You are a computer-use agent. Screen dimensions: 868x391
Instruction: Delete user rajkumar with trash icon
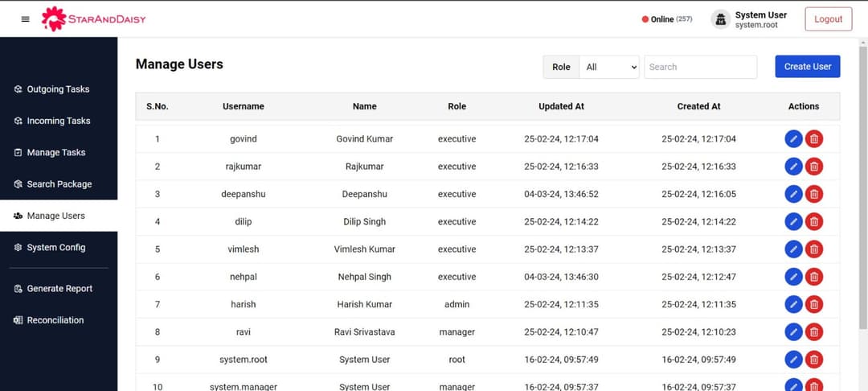click(x=813, y=167)
